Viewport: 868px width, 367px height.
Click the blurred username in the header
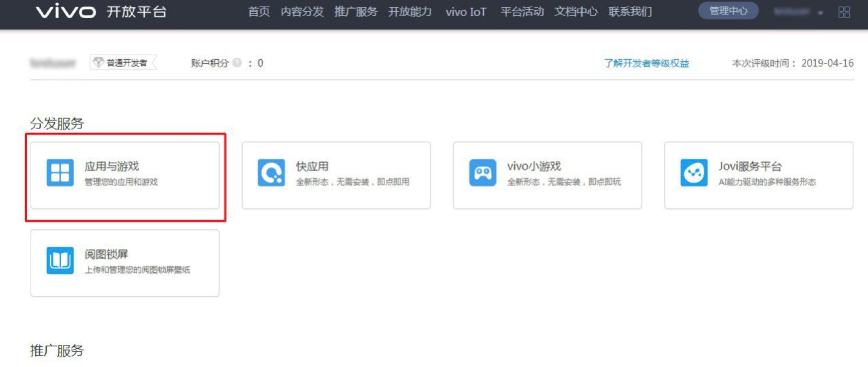792,11
